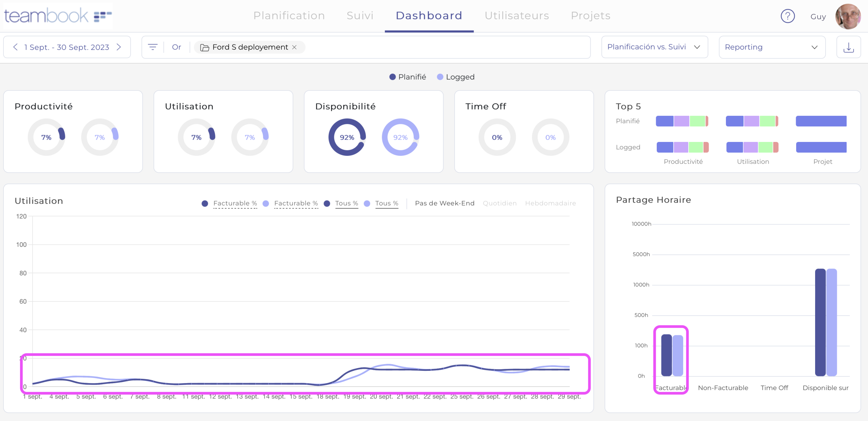Open the filter lines icon
Image resolution: width=868 pixels, height=421 pixels.
(x=153, y=47)
